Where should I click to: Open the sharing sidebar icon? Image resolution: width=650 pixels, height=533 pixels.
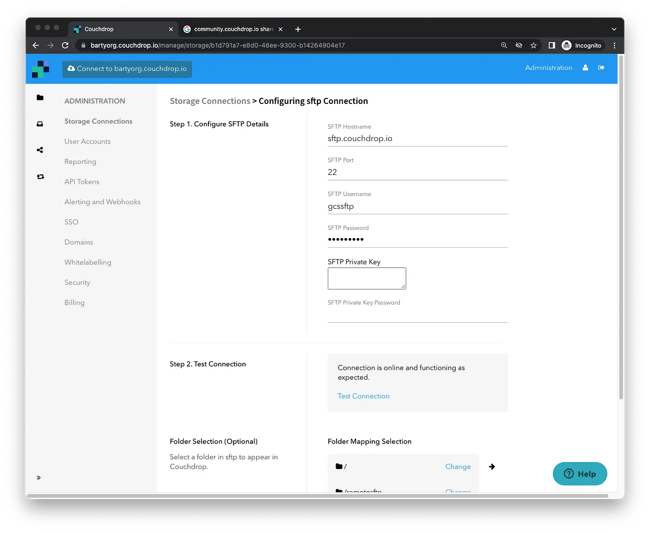click(x=40, y=150)
